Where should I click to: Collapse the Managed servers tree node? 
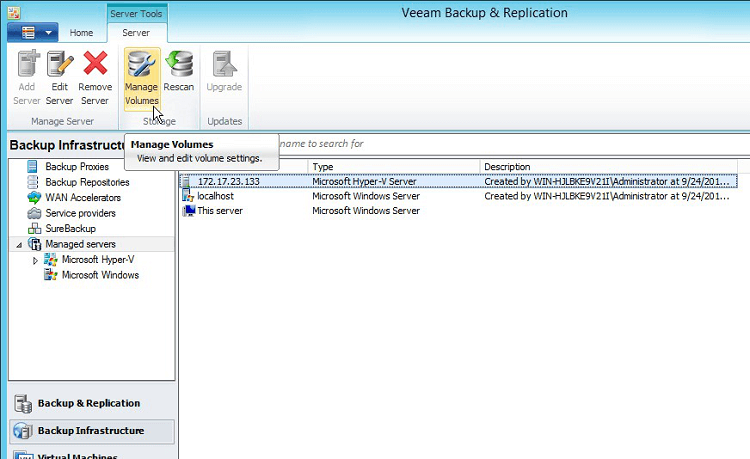pos(19,245)
